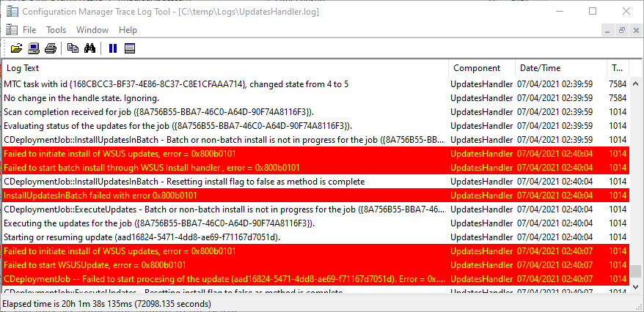Pause log monitoring with pause icon

[x=112, y=48]
